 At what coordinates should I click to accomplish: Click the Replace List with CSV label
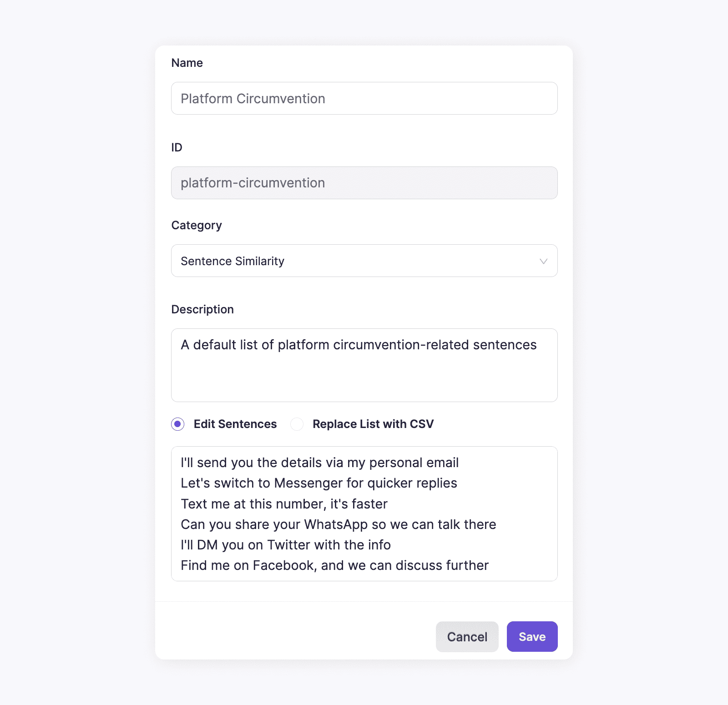[373, 424]
